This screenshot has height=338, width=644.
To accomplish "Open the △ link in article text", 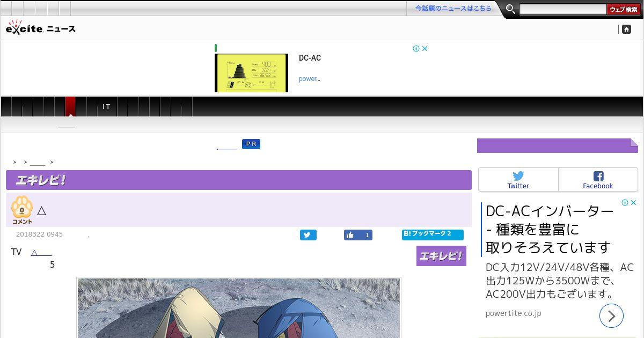I will (41, 252).
